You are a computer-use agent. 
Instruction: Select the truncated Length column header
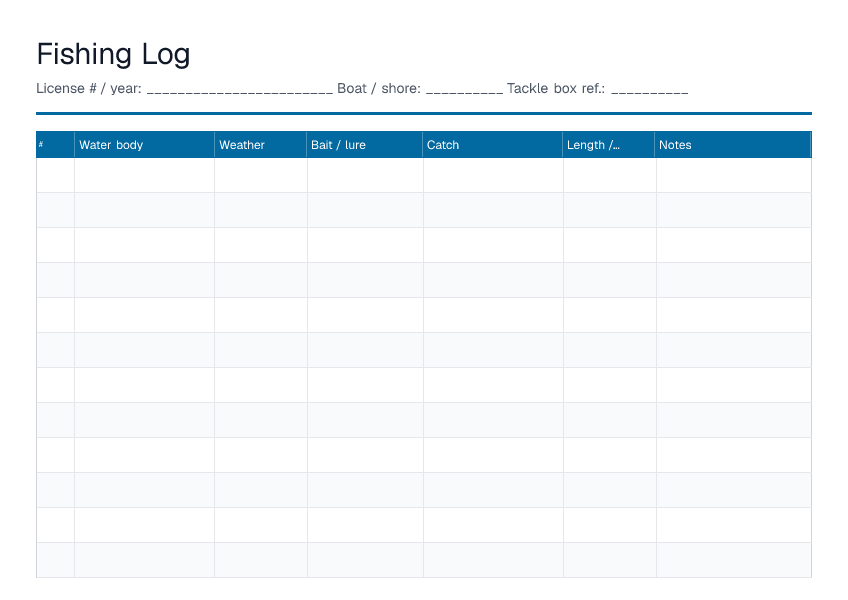tap(608, 144)
